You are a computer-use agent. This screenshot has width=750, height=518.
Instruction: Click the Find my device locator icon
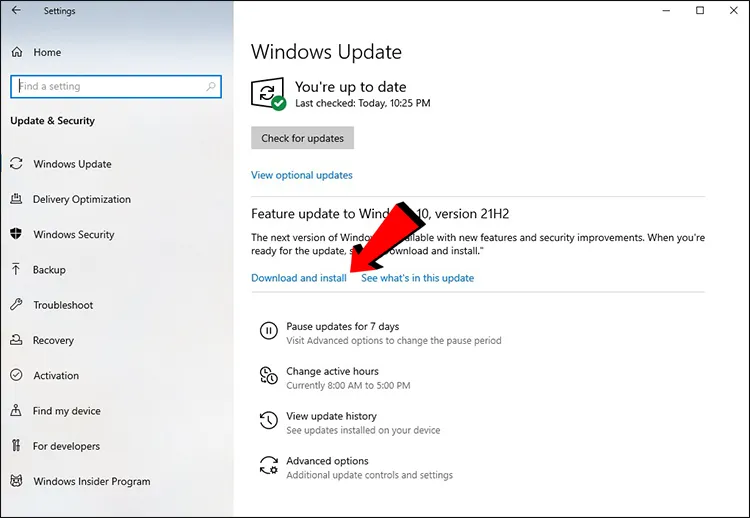tap(16, 410)
